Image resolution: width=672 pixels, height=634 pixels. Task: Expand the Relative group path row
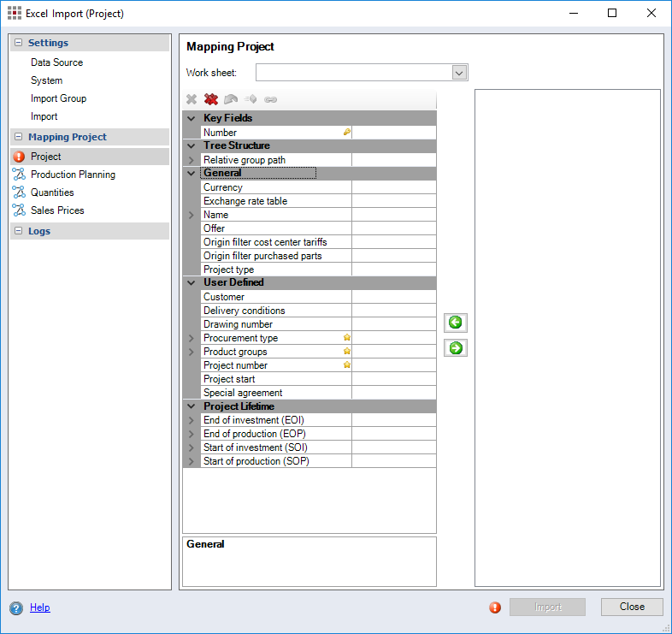point(191,160)
